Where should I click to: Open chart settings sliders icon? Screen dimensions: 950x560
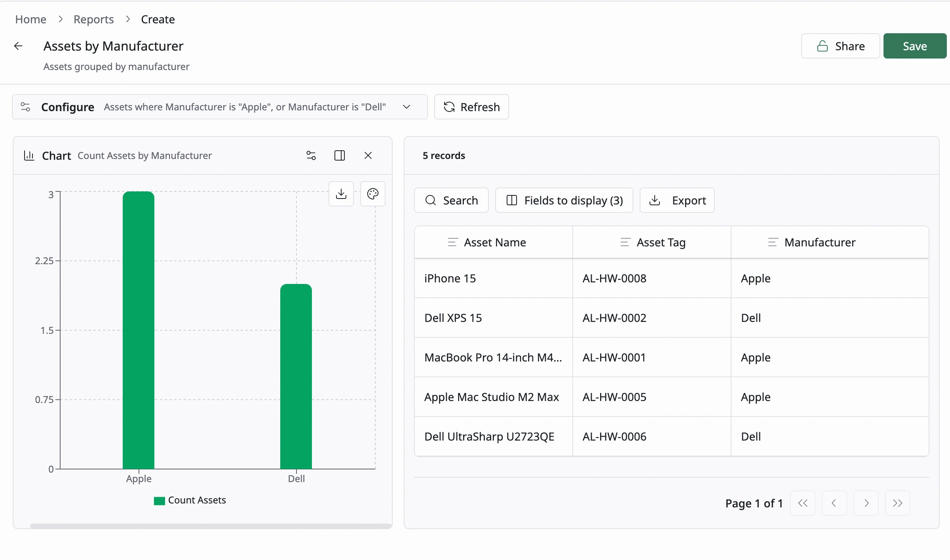311,155
